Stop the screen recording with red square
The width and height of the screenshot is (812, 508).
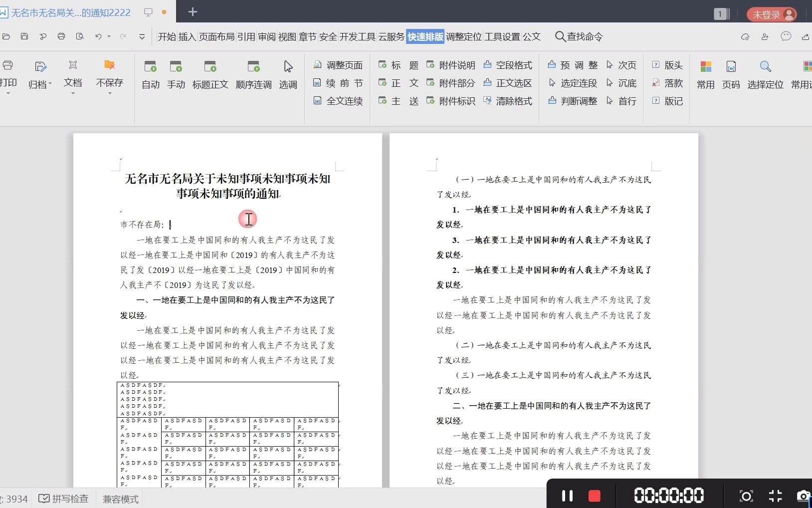pos(594,496)
